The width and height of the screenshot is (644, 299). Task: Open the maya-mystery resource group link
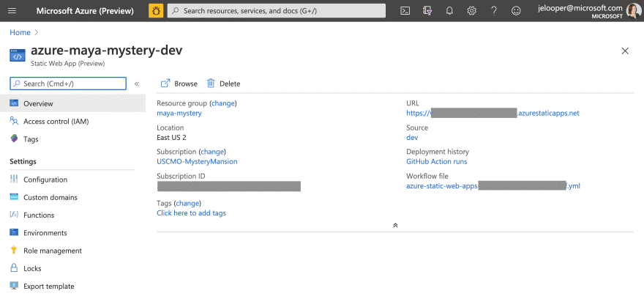tap(179, 113)
